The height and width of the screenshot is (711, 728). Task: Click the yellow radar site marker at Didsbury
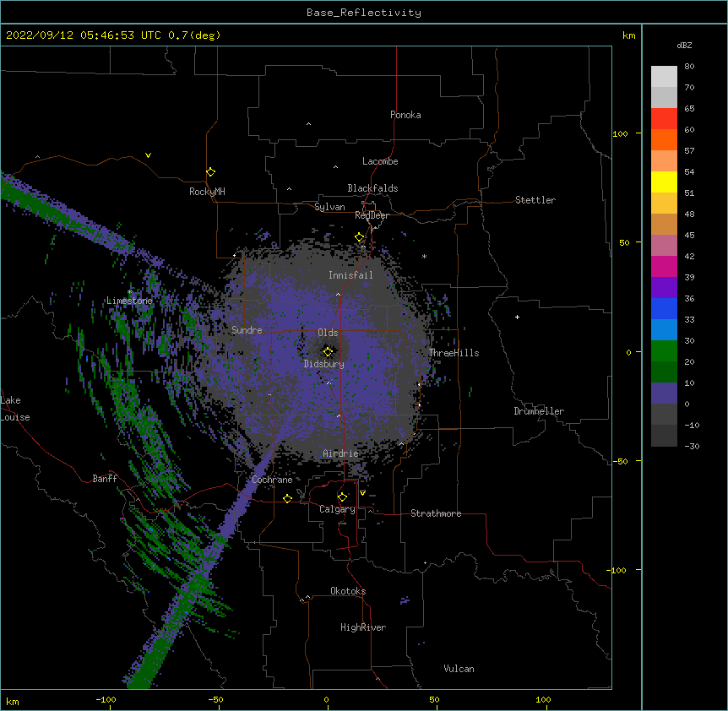[328, 352]
